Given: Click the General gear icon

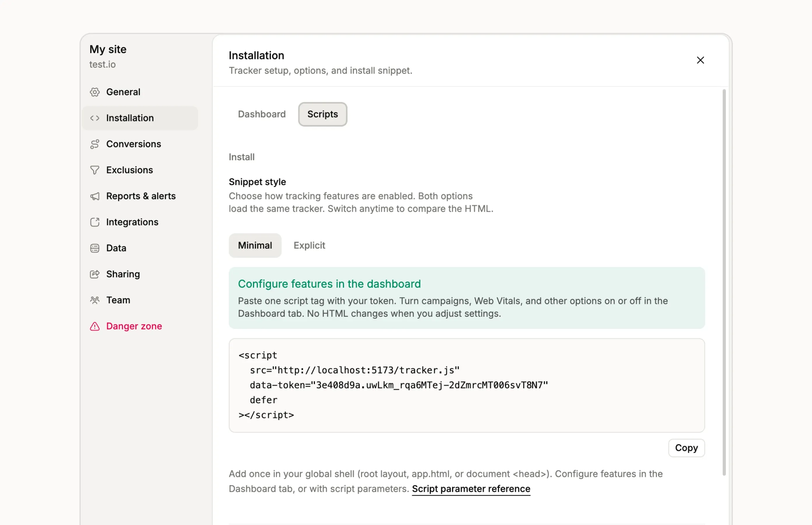Looking at the screenshot, I should (x=95, y=92).
